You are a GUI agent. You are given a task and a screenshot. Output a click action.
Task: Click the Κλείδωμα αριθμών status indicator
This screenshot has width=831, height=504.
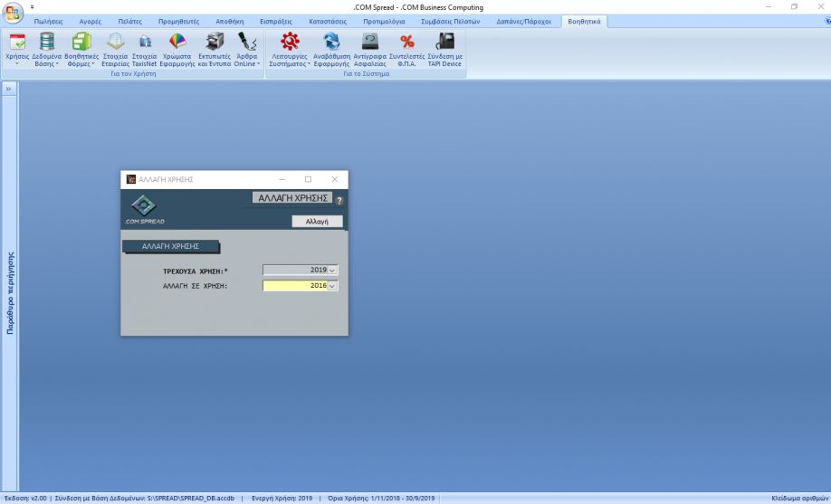tap(799, 499)
